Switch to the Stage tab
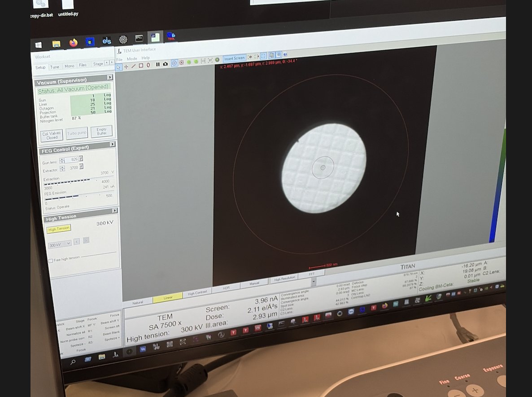The height and width of the screenshot is (397, 532). click(98, 64)
